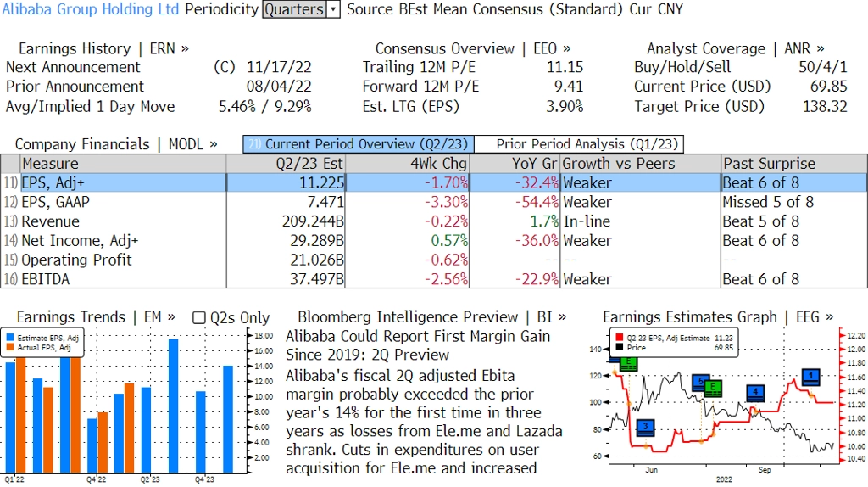Click the YoY Gr column header
The height and width of the screenshot is (487, 868).
[515, 164]
